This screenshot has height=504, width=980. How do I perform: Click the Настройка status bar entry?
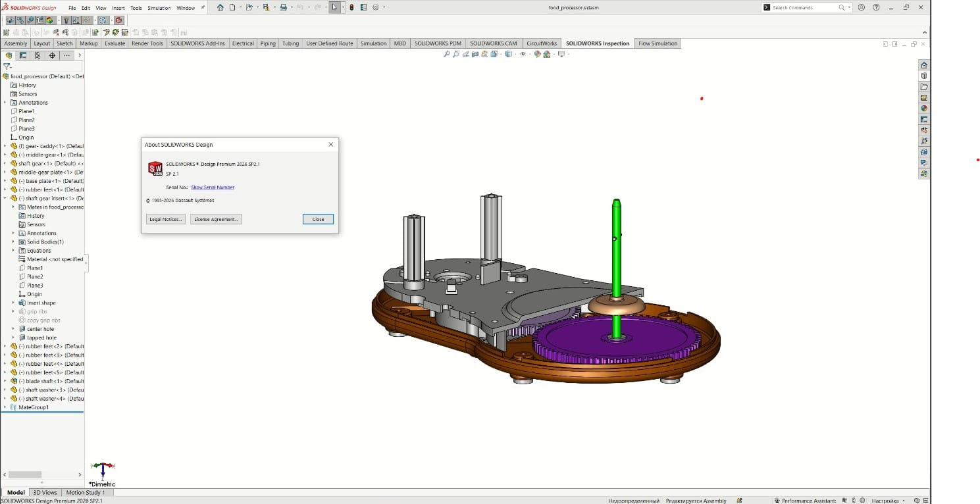point(885,501)
